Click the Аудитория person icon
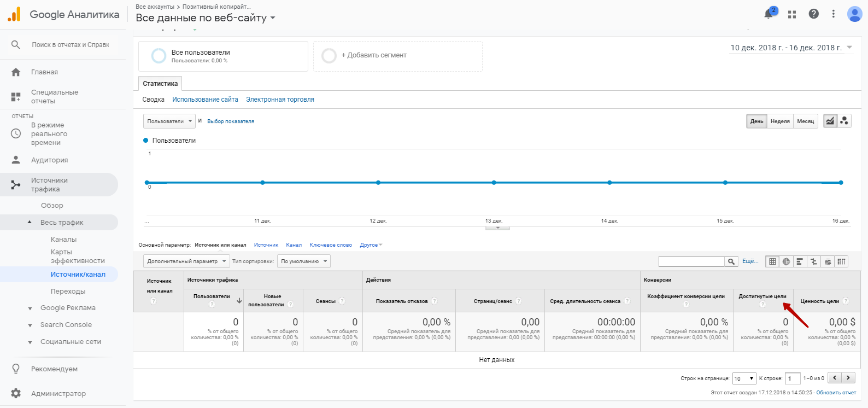This screenshot has width=868, height=408. (16, 160)
